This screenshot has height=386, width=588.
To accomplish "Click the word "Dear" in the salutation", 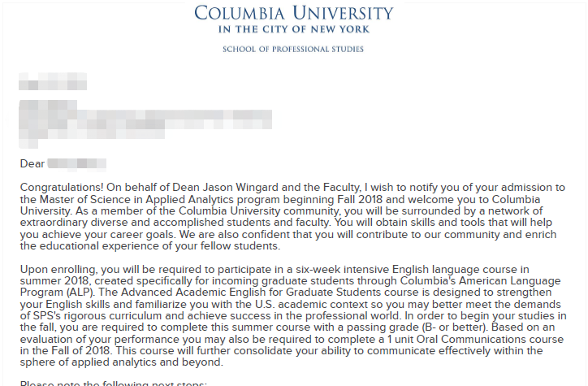I will coord(32,164).
